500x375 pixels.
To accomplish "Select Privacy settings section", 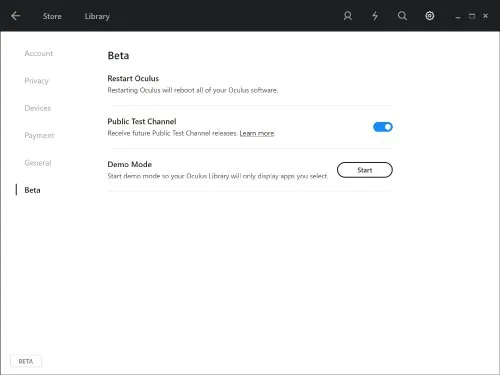I will [36, 81].
